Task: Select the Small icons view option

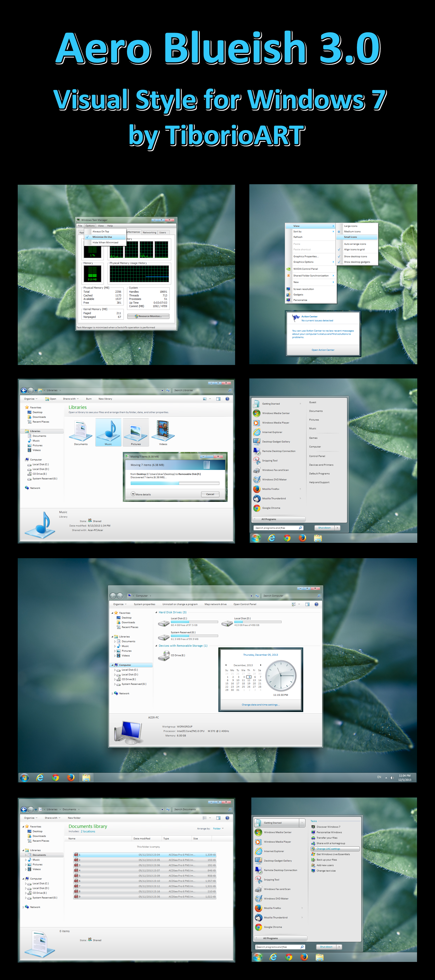Action: tap(357, 237)
